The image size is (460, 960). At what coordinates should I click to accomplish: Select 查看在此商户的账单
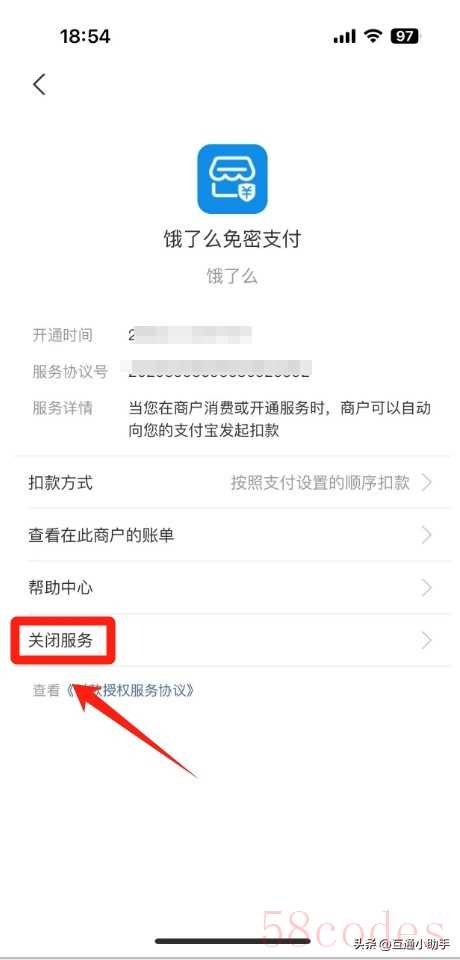pos(230,535)
